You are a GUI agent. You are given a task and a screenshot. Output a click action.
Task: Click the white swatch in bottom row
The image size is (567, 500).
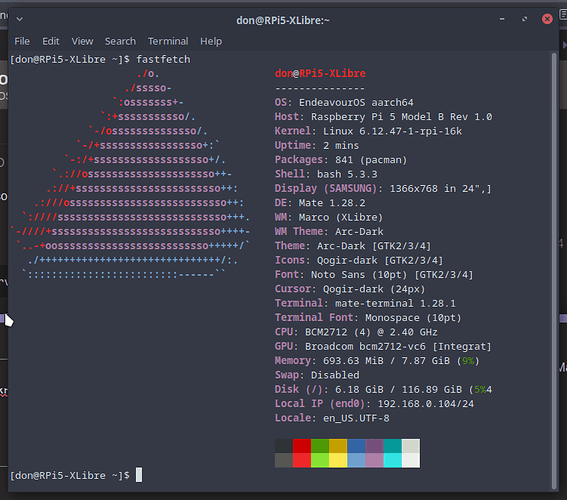click(411, 461)
